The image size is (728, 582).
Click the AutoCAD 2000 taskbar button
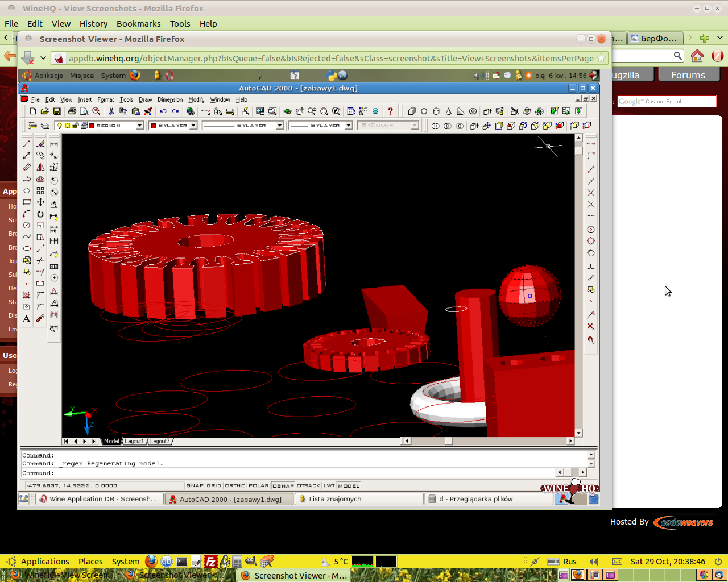[x=230, y=499]
